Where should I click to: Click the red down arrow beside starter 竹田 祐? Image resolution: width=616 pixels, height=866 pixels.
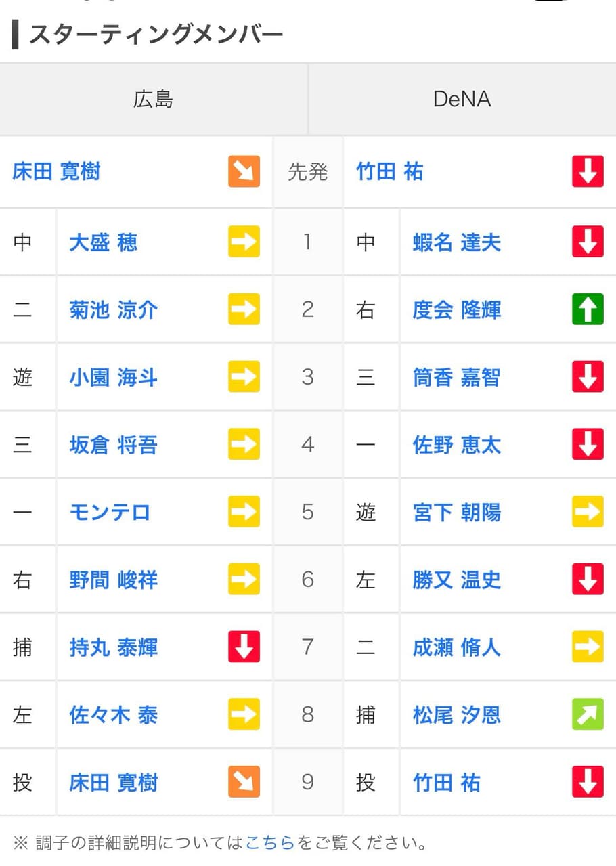pyautogui.click(x=588, y=172)
